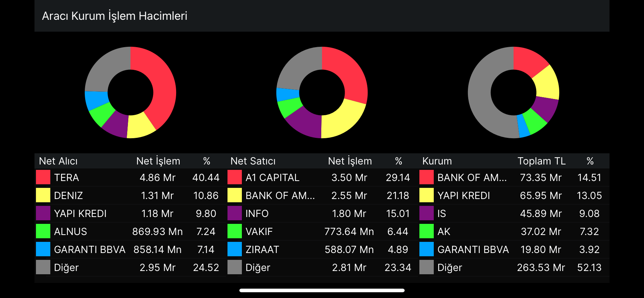
Task: Select the Net Alıcı column header
Action: coord(58,161)
